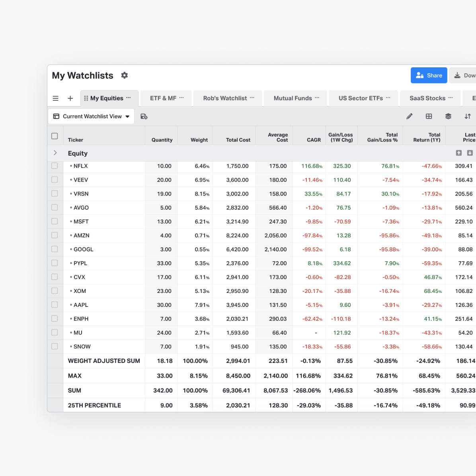This screenshot has width=476, height=476.
Task: Expand the Equity group chevron
Action: pos(55,153)
